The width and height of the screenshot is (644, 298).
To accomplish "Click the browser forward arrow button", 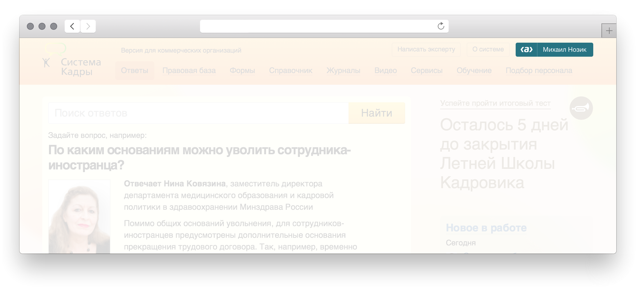I will click(88, 27).
